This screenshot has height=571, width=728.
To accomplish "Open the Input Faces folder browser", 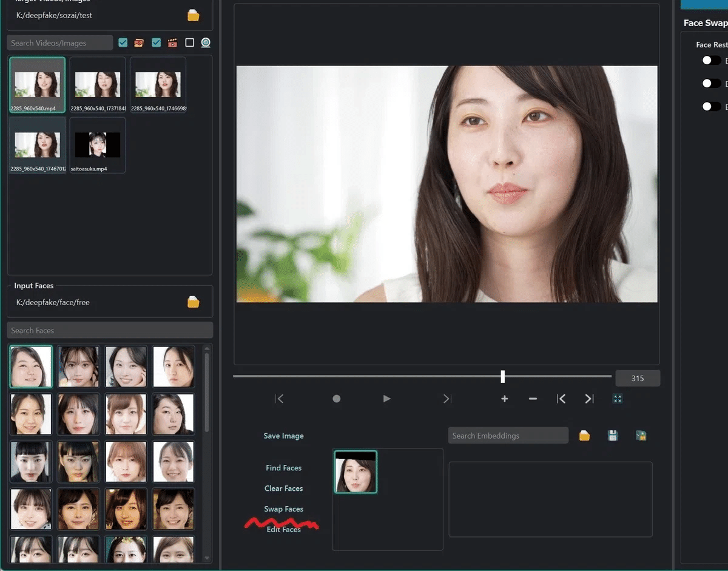I will 193,302.
